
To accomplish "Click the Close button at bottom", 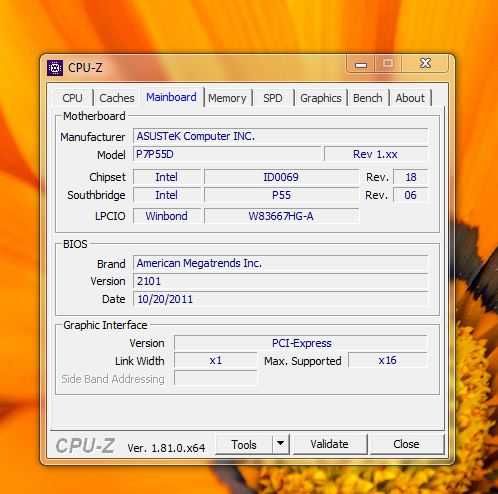I will [407, 444].
